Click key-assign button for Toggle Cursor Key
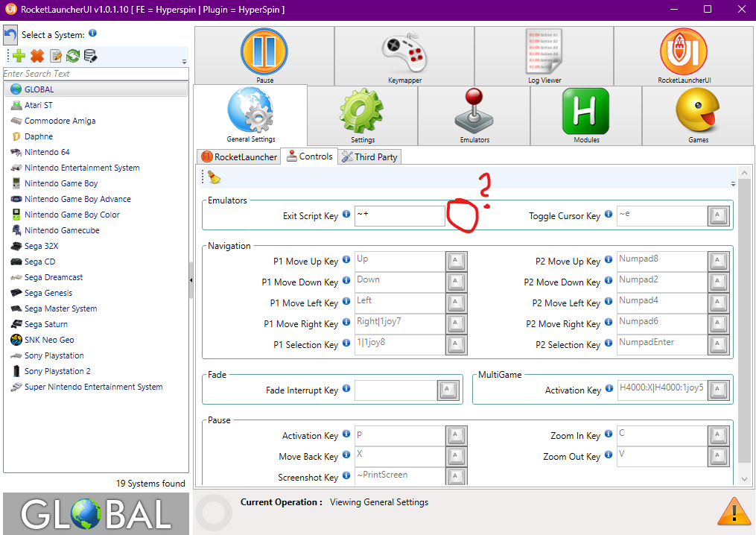This screenshot has width=756, height=535. pos(719,215)
